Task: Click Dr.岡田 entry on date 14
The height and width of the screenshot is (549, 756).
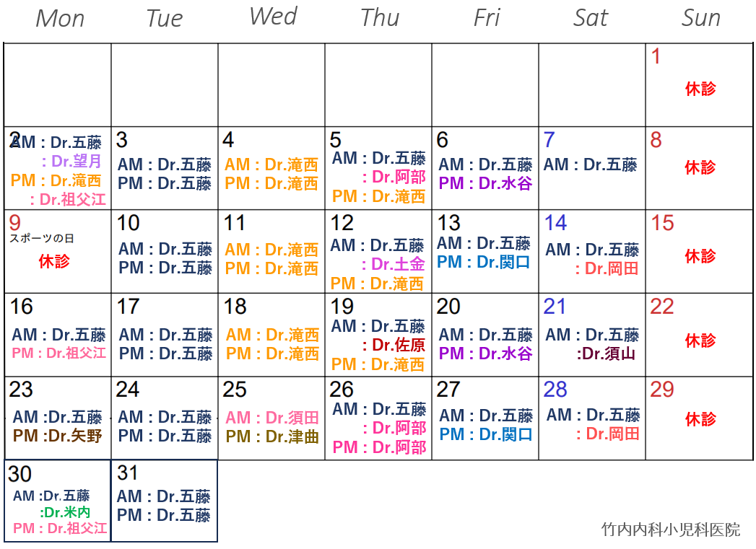Action: click(607, 268)
